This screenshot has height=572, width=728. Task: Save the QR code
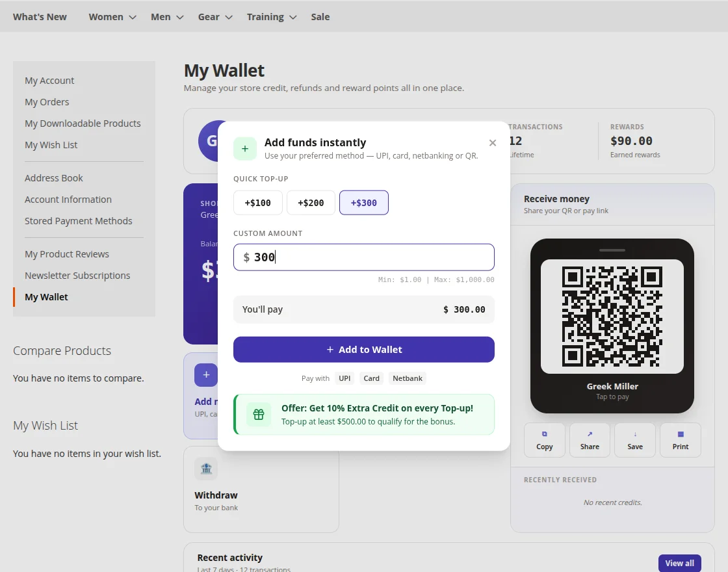tap(634, 440)
